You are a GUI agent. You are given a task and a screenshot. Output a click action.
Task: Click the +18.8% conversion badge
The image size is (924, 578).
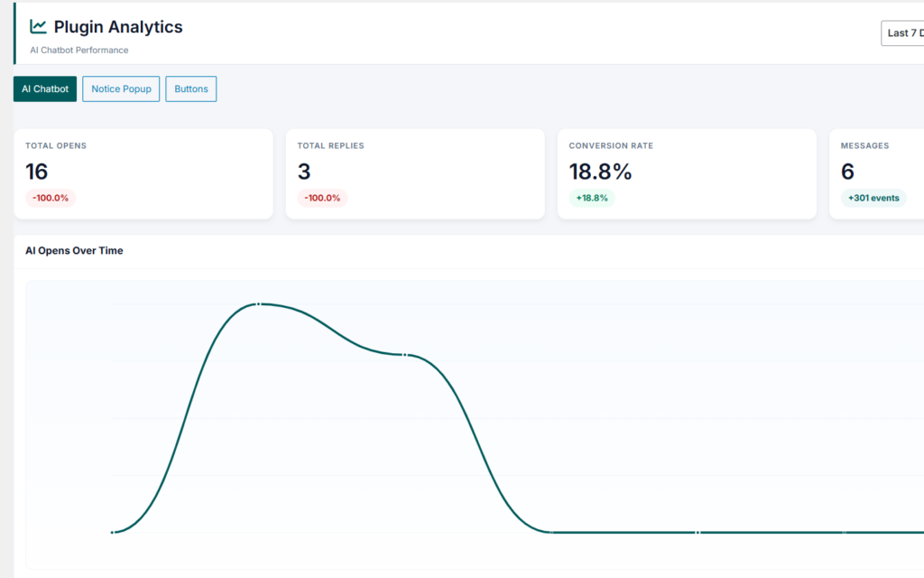pyautogui.click(x=592, y=198)
